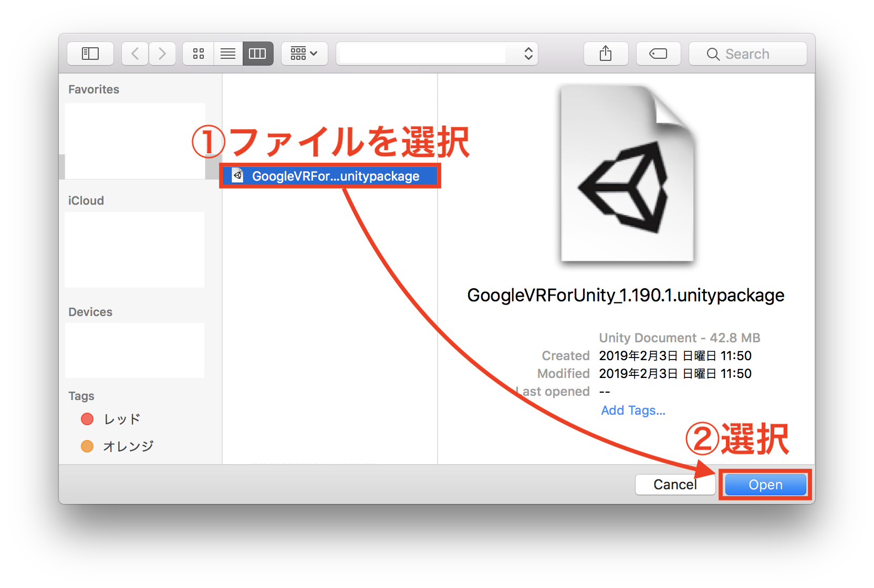The height and width of the screenshot is (588, 874).
Task: Go forward with the right chevron
Action: click(162, 54)
